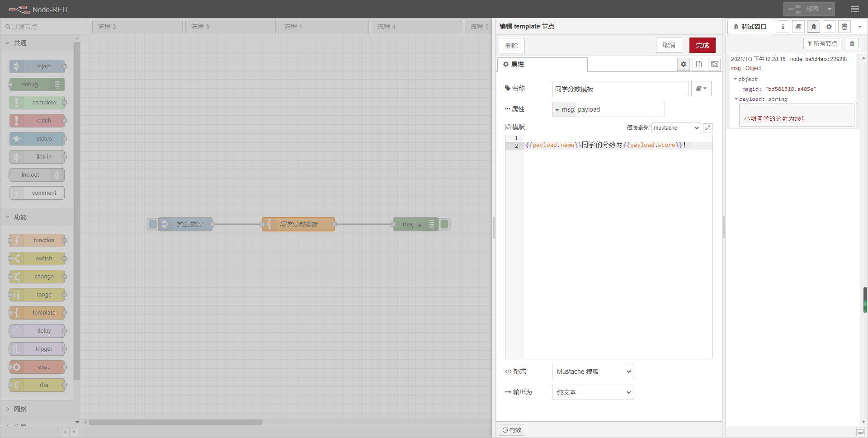Open the Mustache 模板 format dropdown
The width and height of the screenshot is (868, 438).
tap(592, 372)
